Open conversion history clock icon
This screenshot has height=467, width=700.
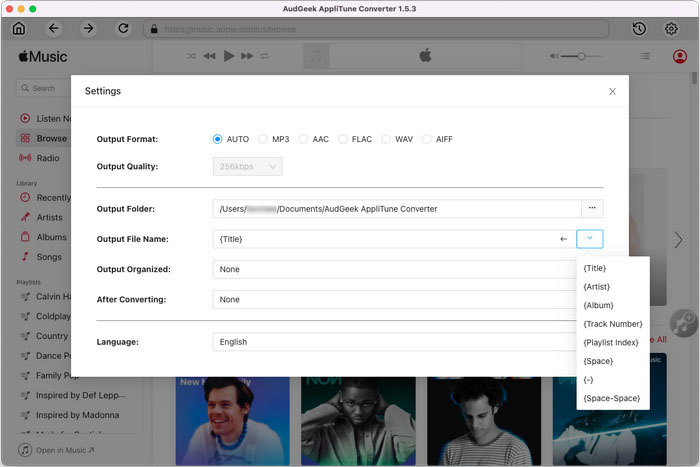click(639, 29)
